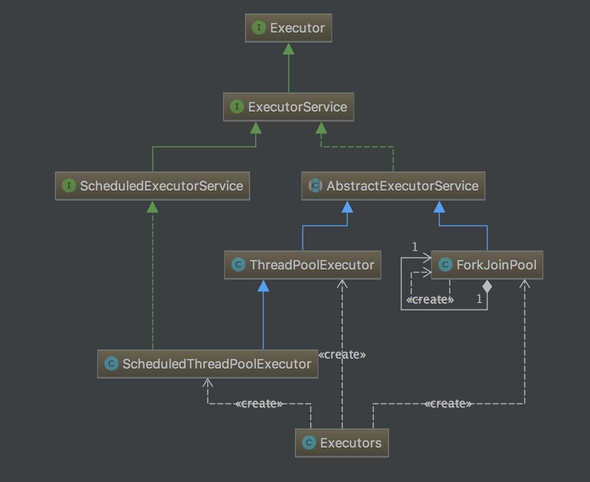Select the AbstractExecutorService node label
The width and height of the screenshot is (590, 482).
tap(402, 186)
